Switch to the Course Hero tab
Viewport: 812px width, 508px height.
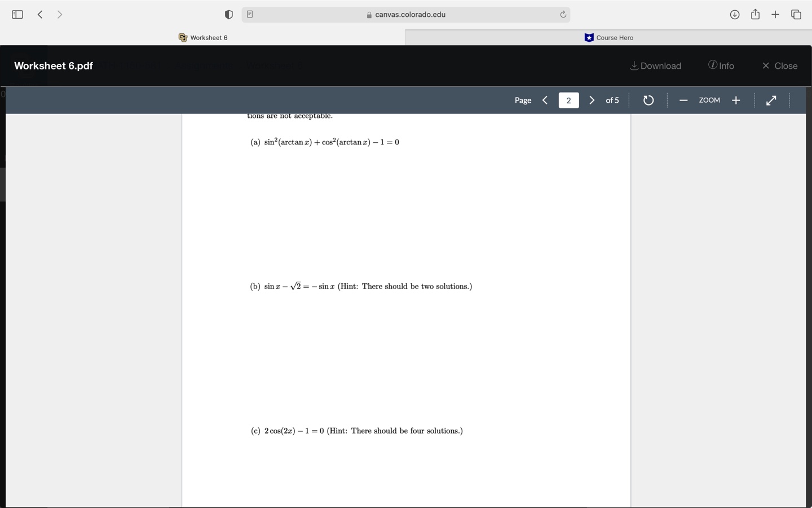pos(609,37)
